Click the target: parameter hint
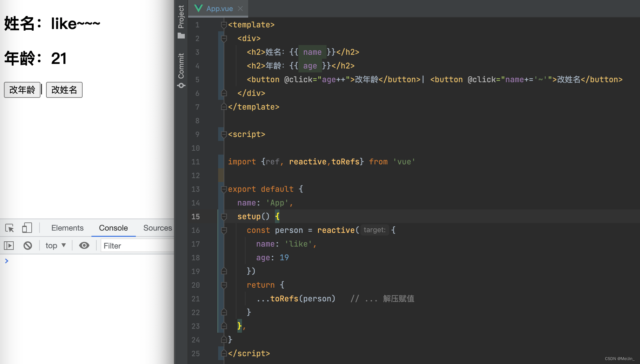 [x=375, y=230]
